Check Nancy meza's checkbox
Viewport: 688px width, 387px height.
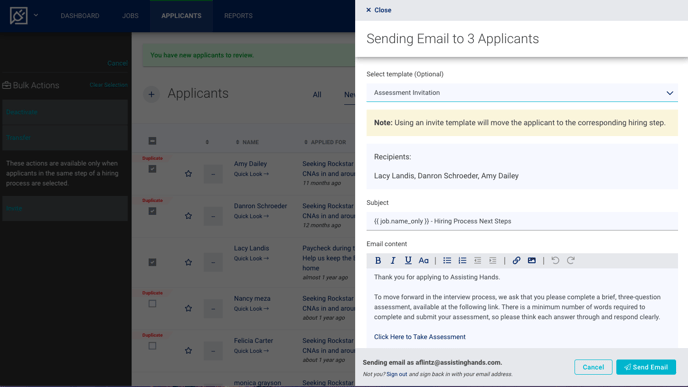(x=152, y=304)
